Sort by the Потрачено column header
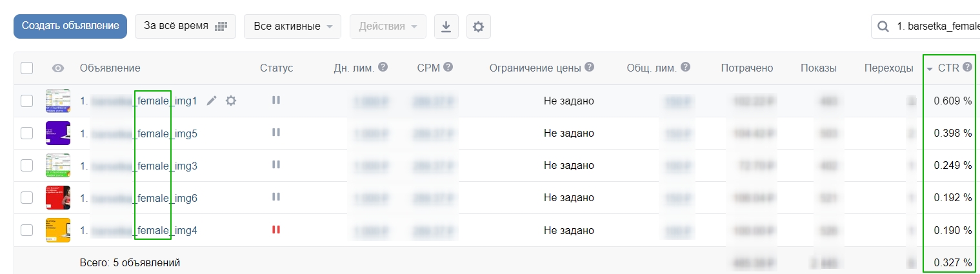 tap(747, 68)
